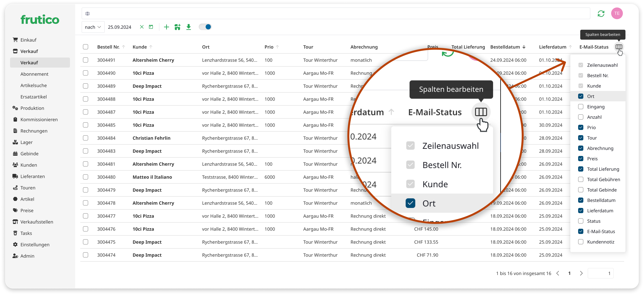Enable the Total Gebühren column checkbox

point(581,180)
